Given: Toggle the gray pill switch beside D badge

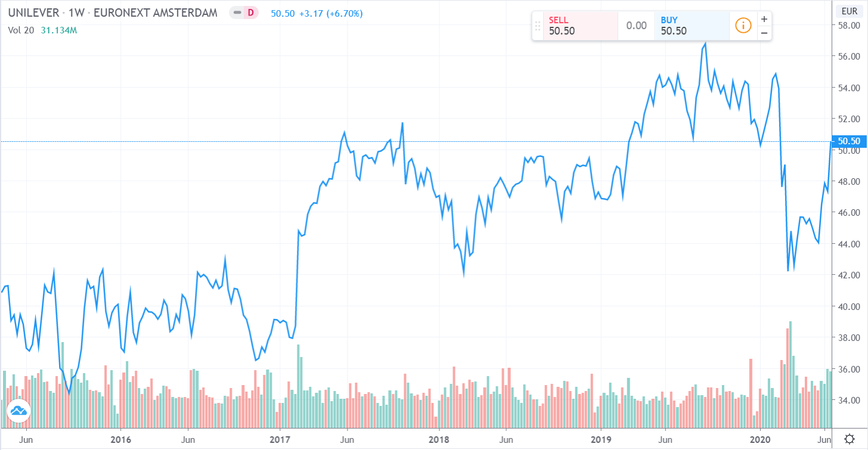Looking at the screenshot, I should 238,13.
